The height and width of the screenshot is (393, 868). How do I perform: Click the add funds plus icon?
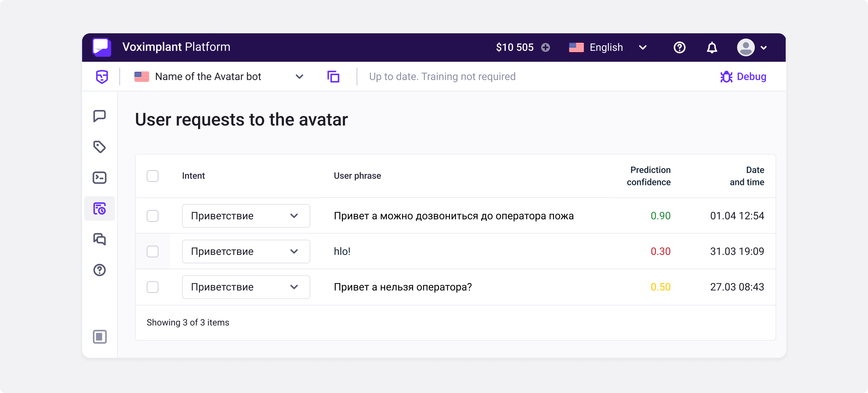pos(545,47)
